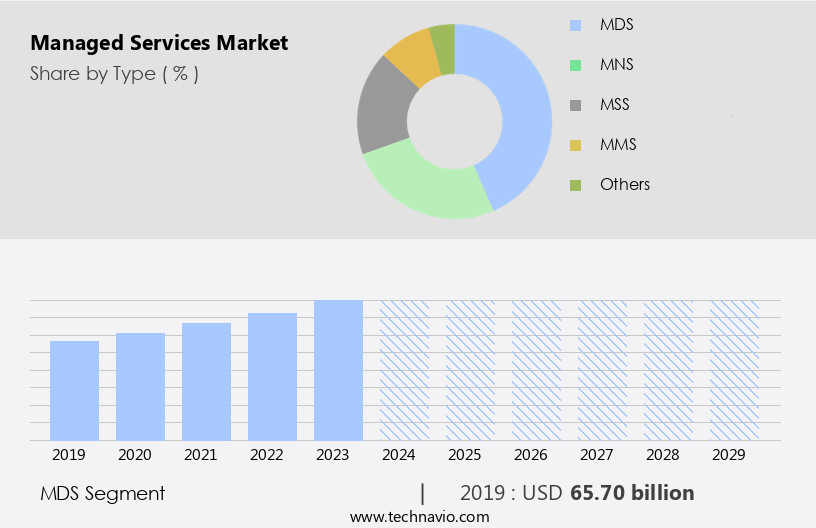This screenshot has width=816, height=528.
Task: Select the MDS Segment label
Action: (102, 493)
